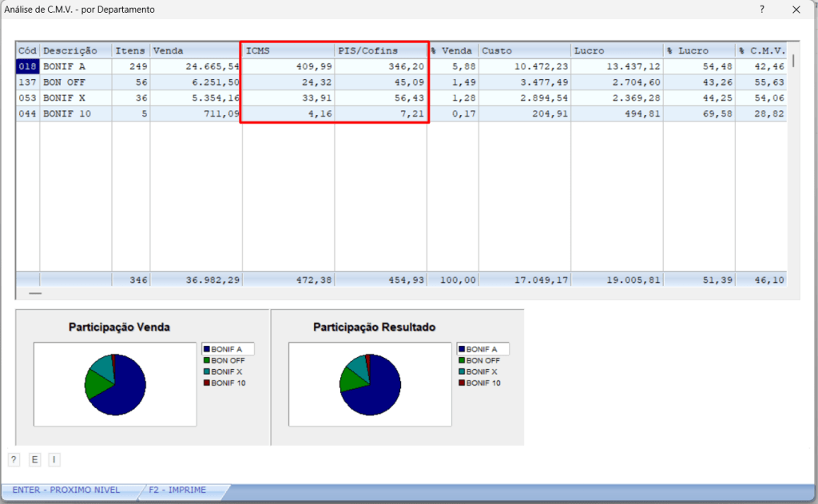Select BON OFF in Participação Resultado legend
This screenshot has width=818, height=504.
pyautogui.click(x=482, y=360)
